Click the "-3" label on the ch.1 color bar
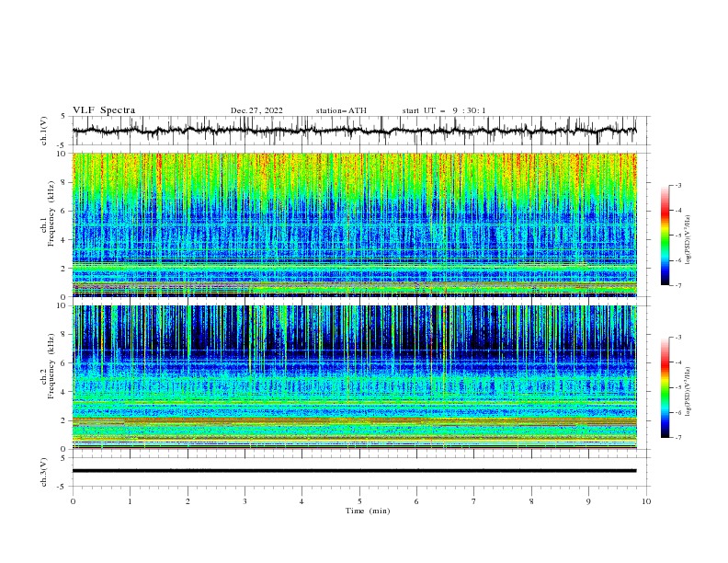This screenshot has width=728, height=563. click(678, 185)
